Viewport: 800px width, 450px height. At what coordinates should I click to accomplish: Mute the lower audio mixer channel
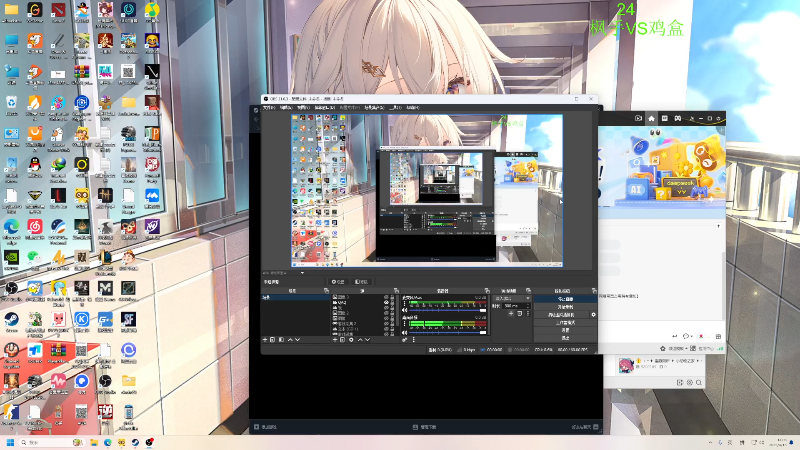click(x=404, y=333)
